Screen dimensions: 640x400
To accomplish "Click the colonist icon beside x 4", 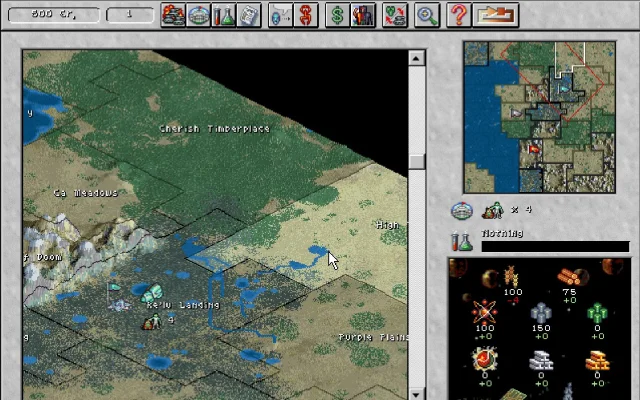I will coord(493,211).
